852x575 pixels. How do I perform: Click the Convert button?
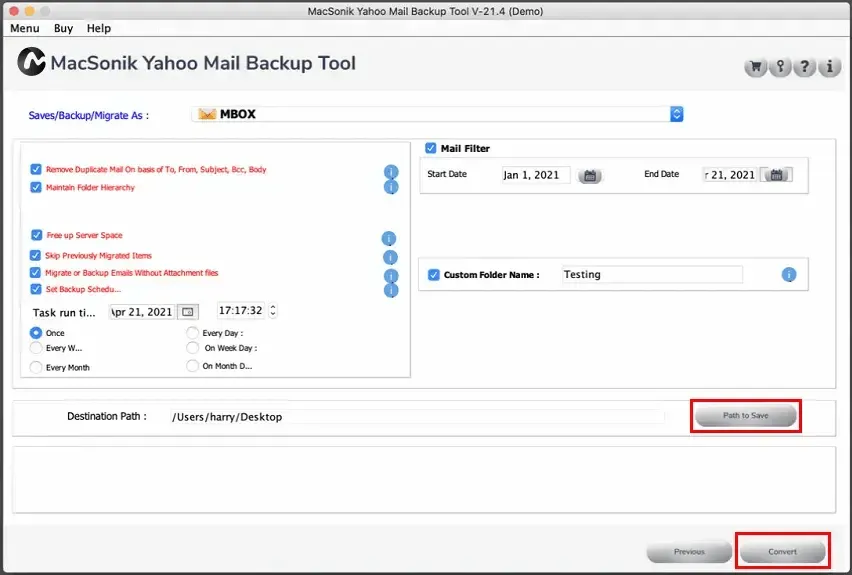point(782,552)
